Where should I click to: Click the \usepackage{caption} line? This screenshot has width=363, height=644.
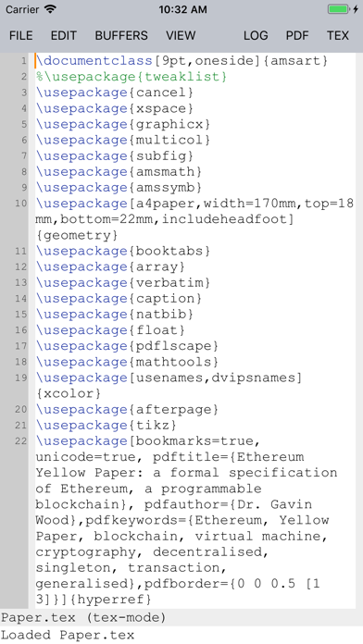(119, 299)
